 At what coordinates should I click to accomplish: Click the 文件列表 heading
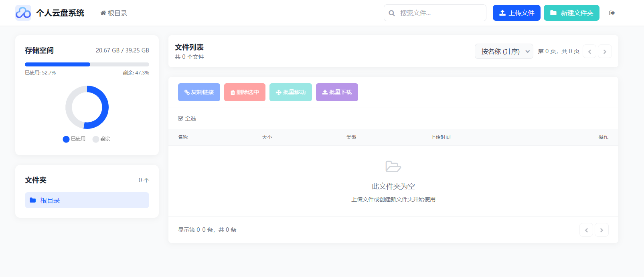coord(189,47)
